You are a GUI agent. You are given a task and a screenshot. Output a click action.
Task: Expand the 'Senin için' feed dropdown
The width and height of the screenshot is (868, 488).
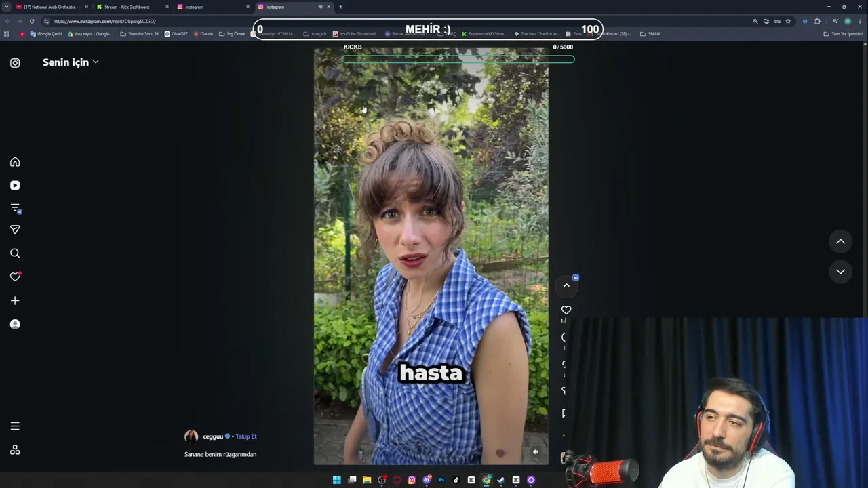[x=71, y=62]
